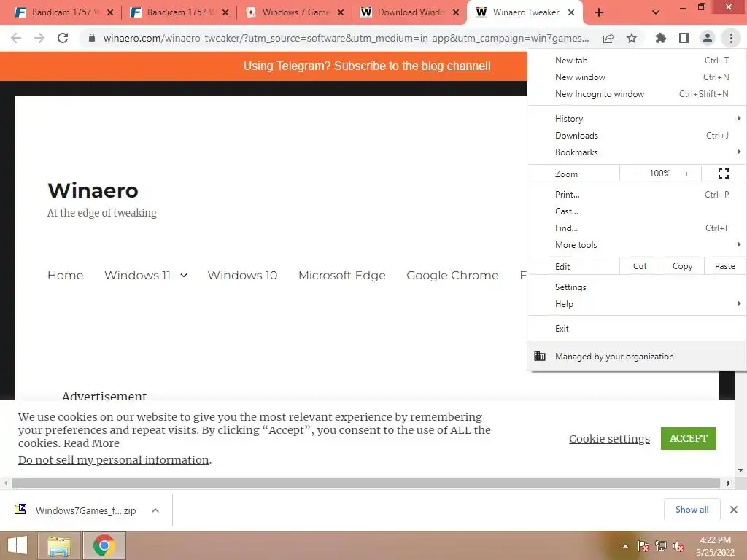Viewport: 747px width, 560px height.
Task: Expand the Windows7Games download options arrow
Action: click(155, 510)
